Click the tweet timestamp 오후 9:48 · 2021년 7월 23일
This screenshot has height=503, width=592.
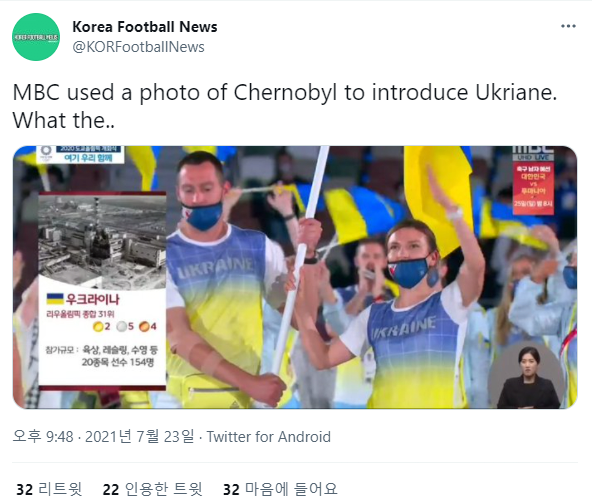pos(103,437)
